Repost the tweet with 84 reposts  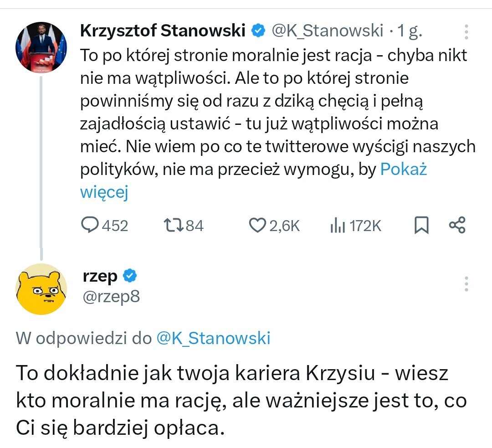pyautogui.click(x=173, y=225)
